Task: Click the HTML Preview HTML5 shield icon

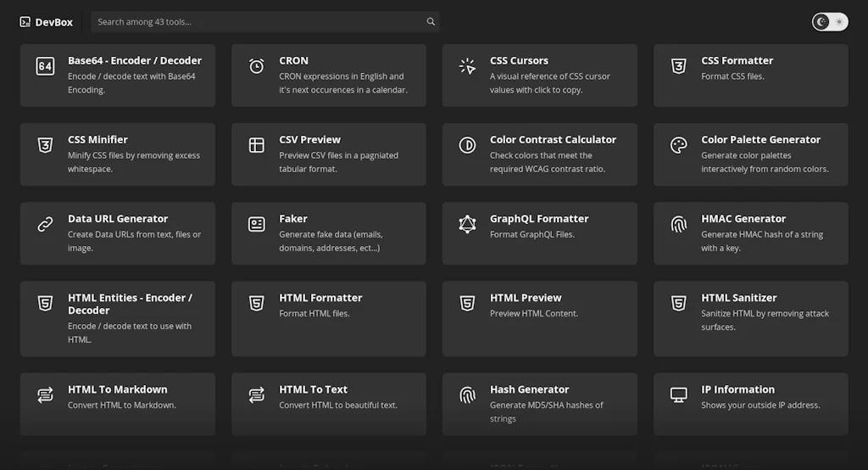Action: [x=467, y=303]
